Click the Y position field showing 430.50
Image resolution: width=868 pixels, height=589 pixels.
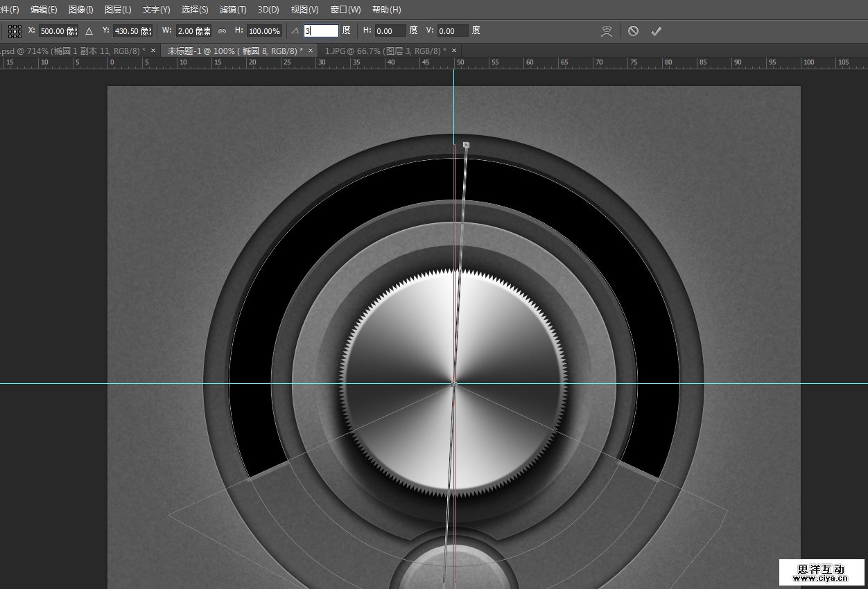click(x=132, y=31)
